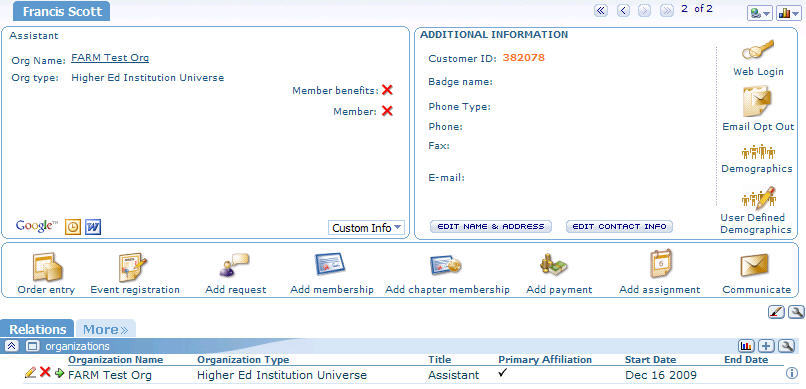Click Add membership icon

(329, 265)
